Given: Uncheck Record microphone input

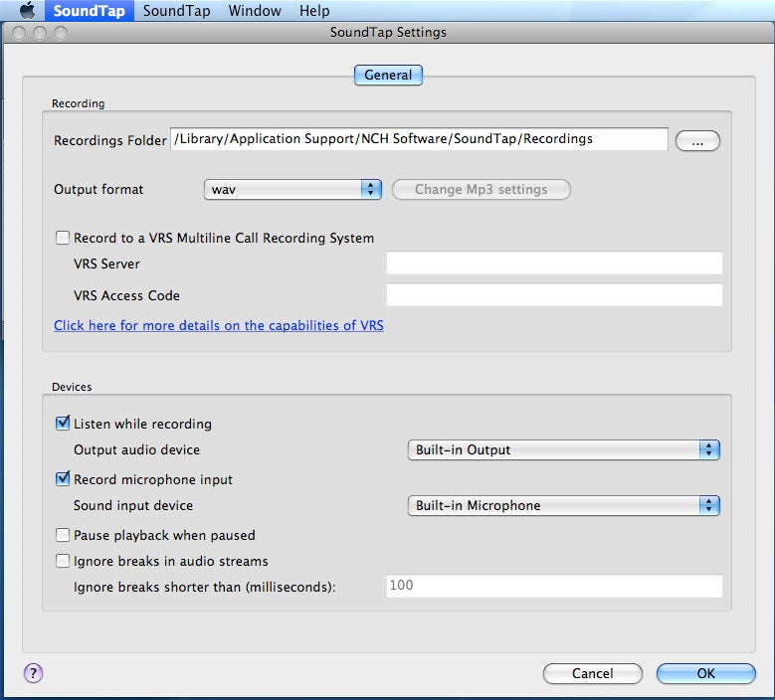Looking at the screenshot, I should (x=63, y=478).
